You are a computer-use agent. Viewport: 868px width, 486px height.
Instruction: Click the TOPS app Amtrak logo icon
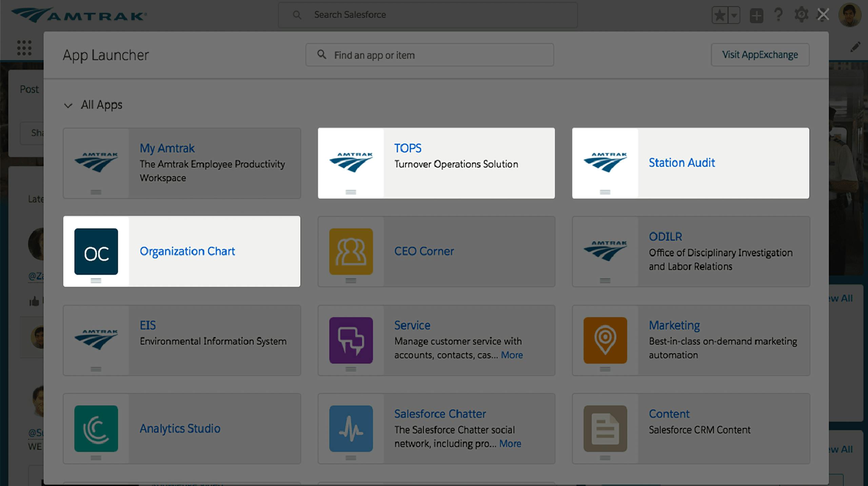351,162
